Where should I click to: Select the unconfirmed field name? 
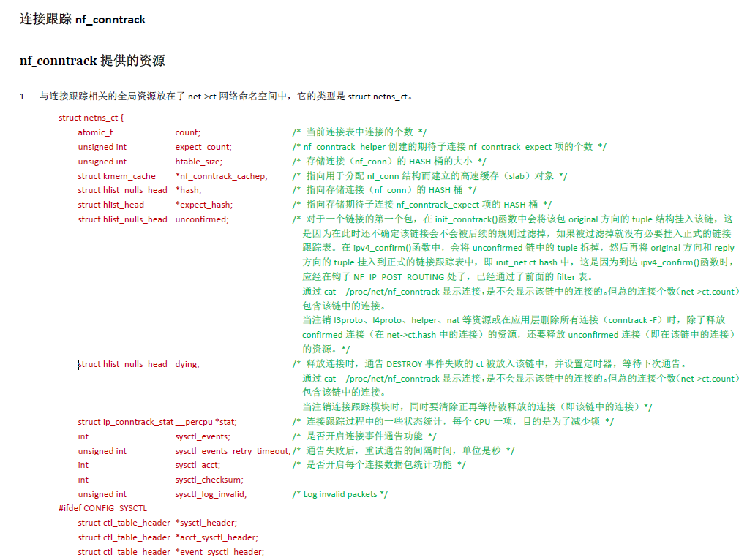coord(201,219)
